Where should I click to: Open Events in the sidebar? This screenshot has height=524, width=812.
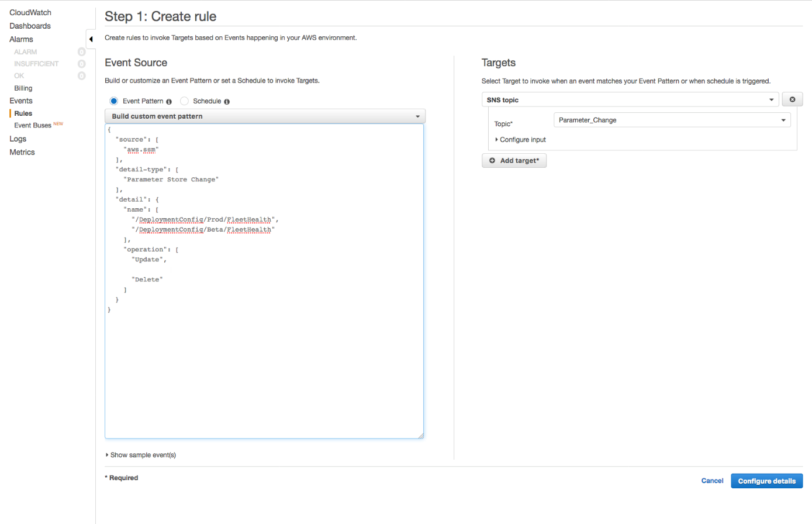[21, 101]
